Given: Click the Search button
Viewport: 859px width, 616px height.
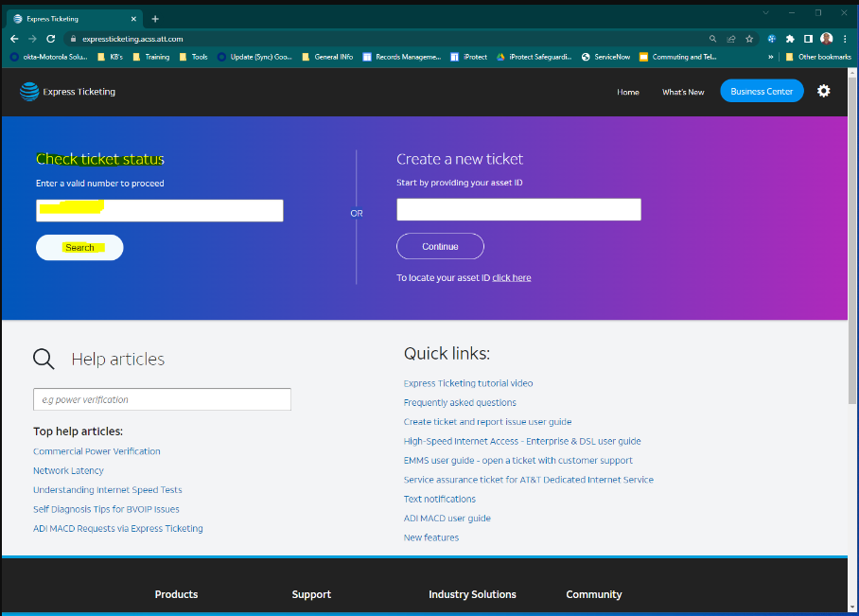Looking at the screenshot, I should (x=79, y=248).
